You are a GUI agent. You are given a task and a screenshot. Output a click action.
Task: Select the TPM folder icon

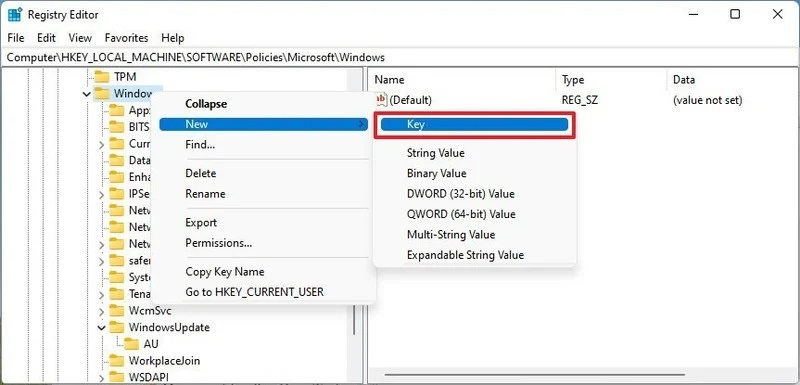pyautogui.click(x=102, y=77)
